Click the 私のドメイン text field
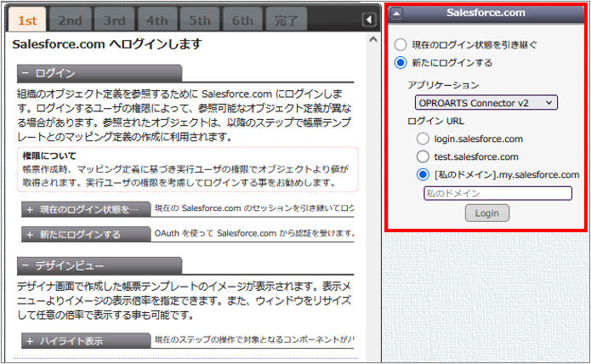Viewport: 591px width, 364px height. (x=497, y=193)
